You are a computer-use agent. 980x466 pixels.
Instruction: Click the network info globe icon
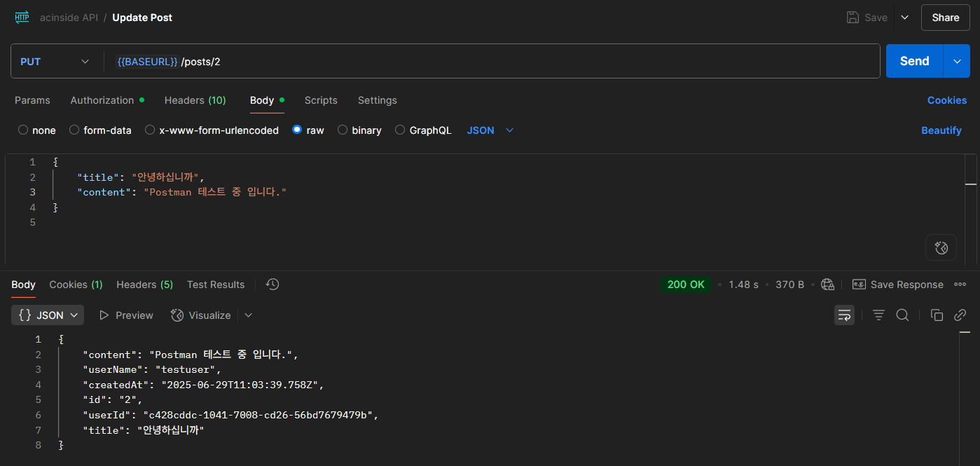827,285
